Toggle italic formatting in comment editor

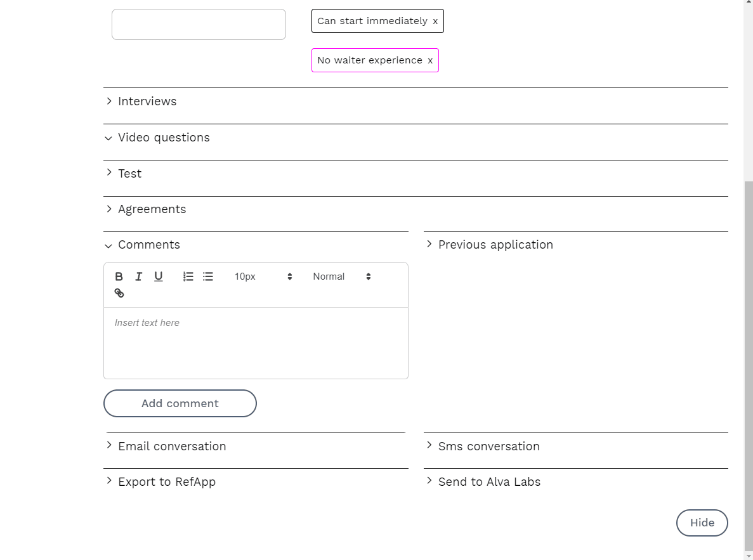[x=138, y=277]
